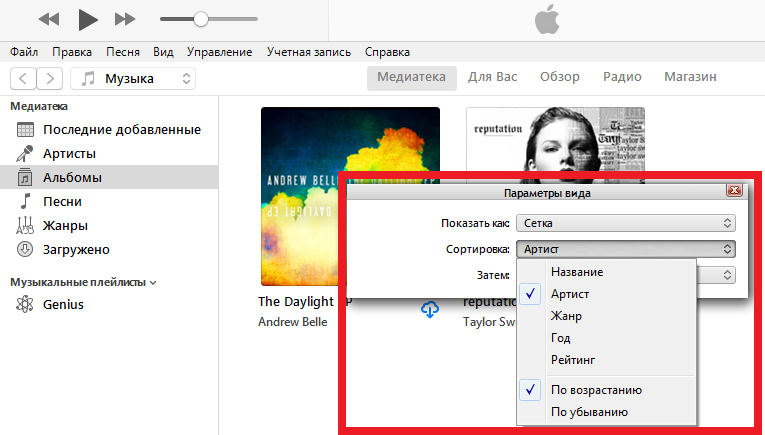
Task: Choose descending order По убыванию
Action: pos(590,412)
